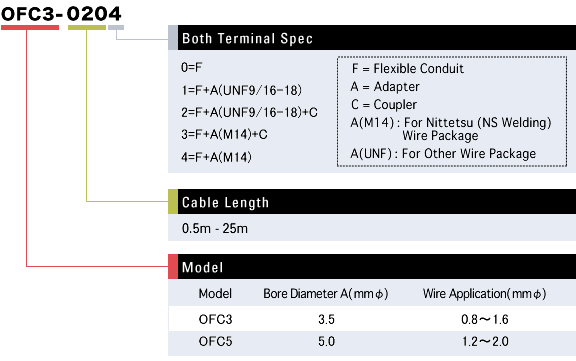The image size is (576, 361).
Task: Click the red underline beneath OFC3
Action: pos(30,28)
